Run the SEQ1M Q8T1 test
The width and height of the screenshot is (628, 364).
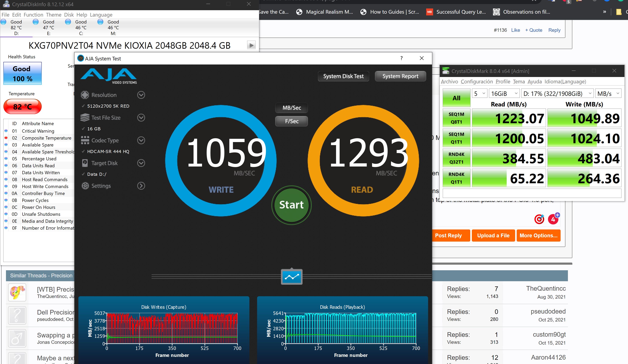(x=456, y=118)
